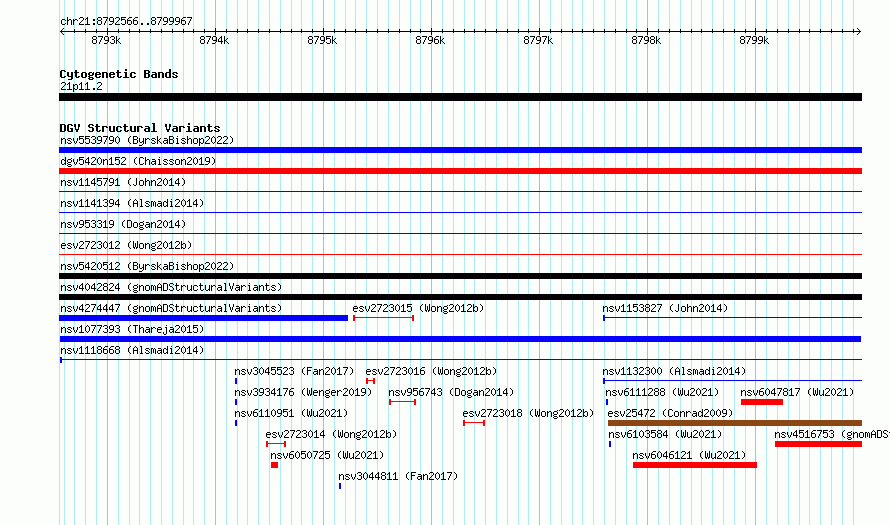This screenshot has height=525, width=890.
Task: Click the nsv1118668 (Alsmadi2014) label
Action: [132, 350]
